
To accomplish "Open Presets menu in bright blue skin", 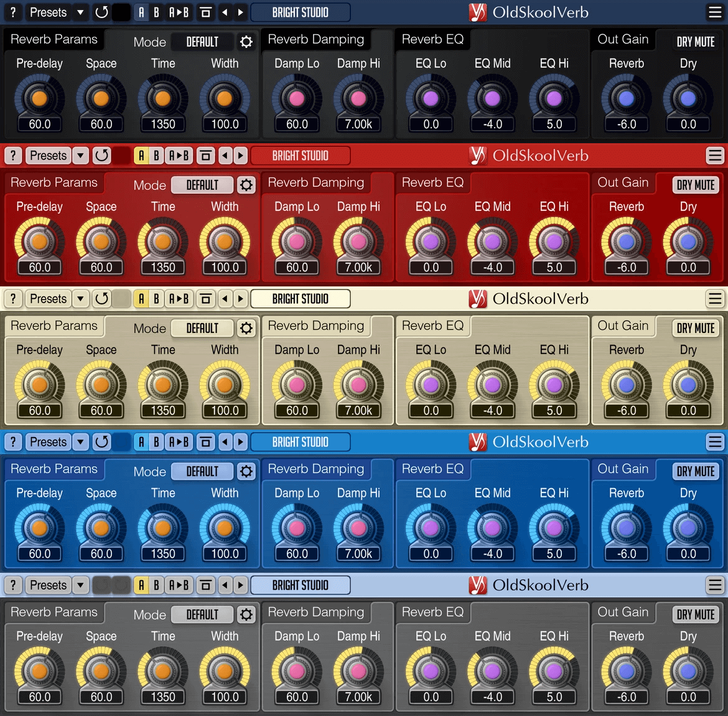I will [49, 442].
